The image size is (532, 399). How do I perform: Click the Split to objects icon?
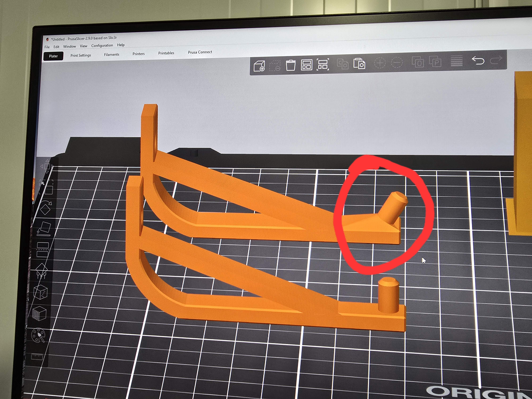tap(418, 62)
